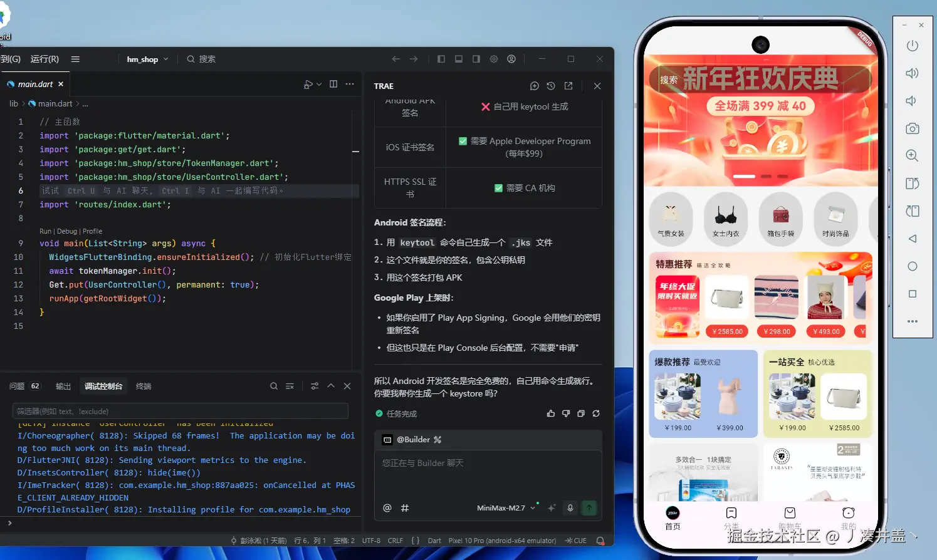Screen dimensions: 937x560
Task: Activate the microphone for voice input
Action: 570,508
